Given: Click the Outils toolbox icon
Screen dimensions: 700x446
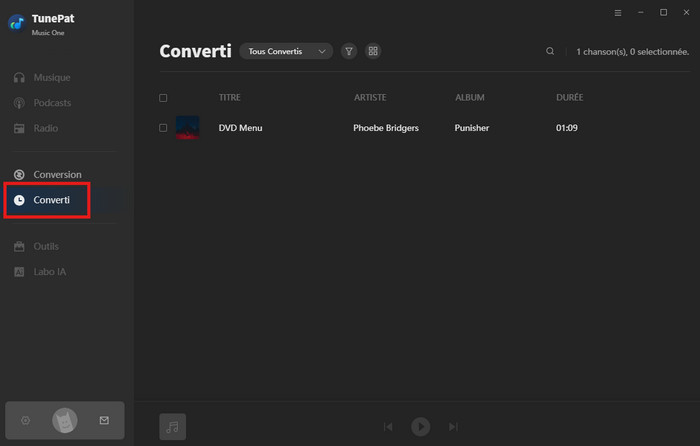Looking at the screenshot, I should pyautogui.click(x=19, y=246).
